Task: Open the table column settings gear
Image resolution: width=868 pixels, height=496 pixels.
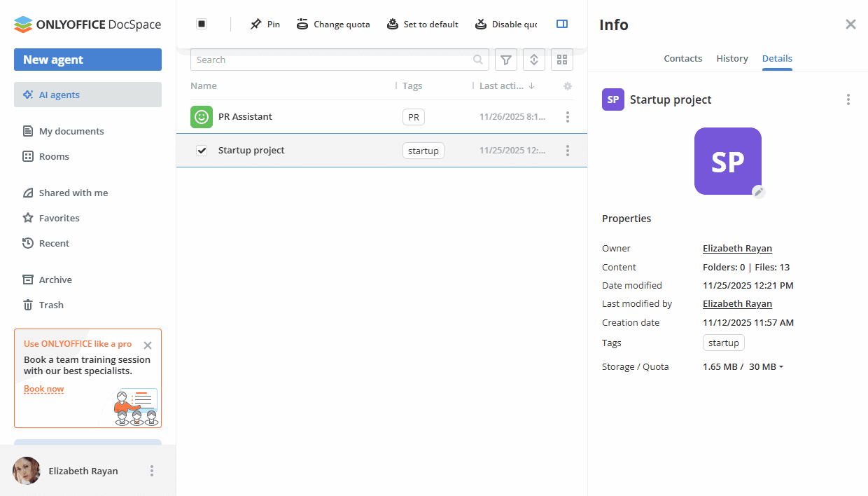Action: tap(568, 86)
